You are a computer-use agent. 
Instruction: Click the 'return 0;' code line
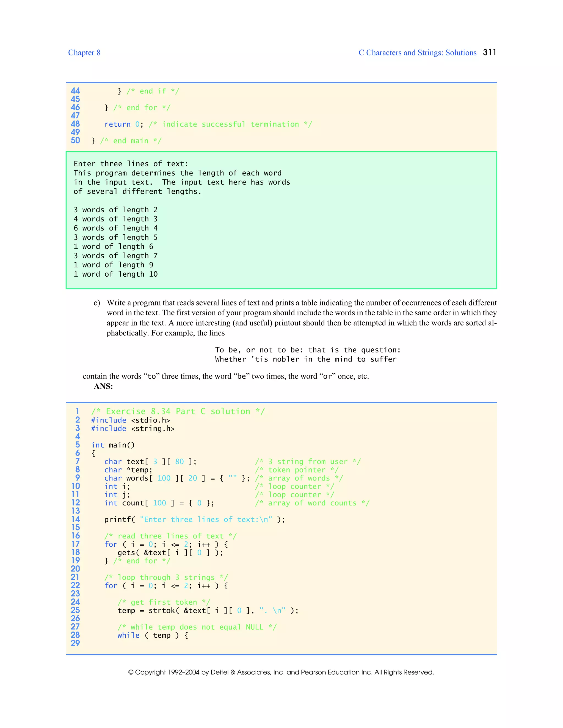[x=124, y=124]
